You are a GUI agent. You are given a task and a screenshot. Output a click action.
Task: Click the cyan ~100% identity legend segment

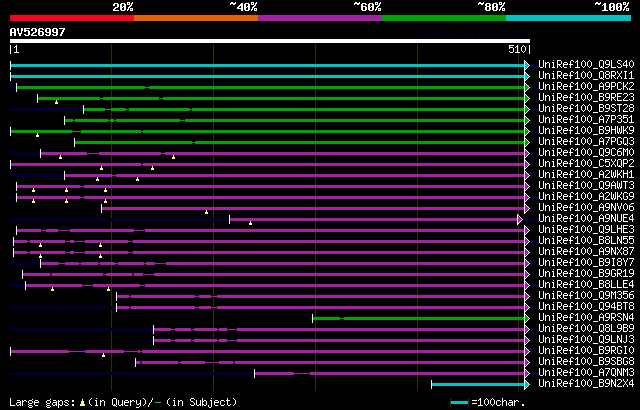point(569,18)
